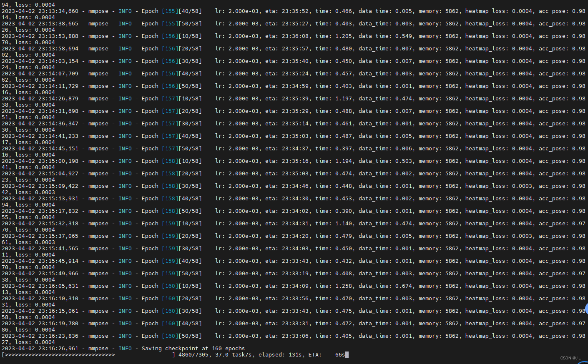This screenshot has width=588, height=364.
Task: Click the evaluation progress bar of arrows
Action: pyautogui.click(x=88, y=355)
